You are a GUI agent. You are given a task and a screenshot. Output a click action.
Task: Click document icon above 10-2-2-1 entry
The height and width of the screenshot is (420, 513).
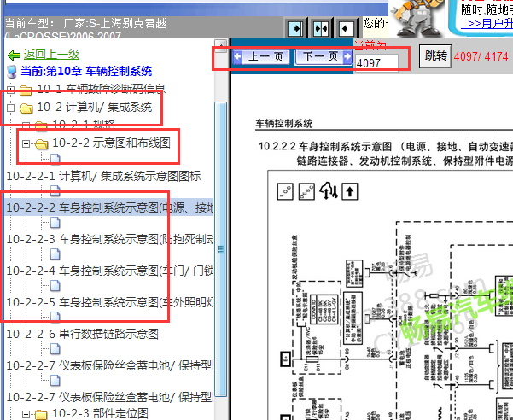point(55,159)
